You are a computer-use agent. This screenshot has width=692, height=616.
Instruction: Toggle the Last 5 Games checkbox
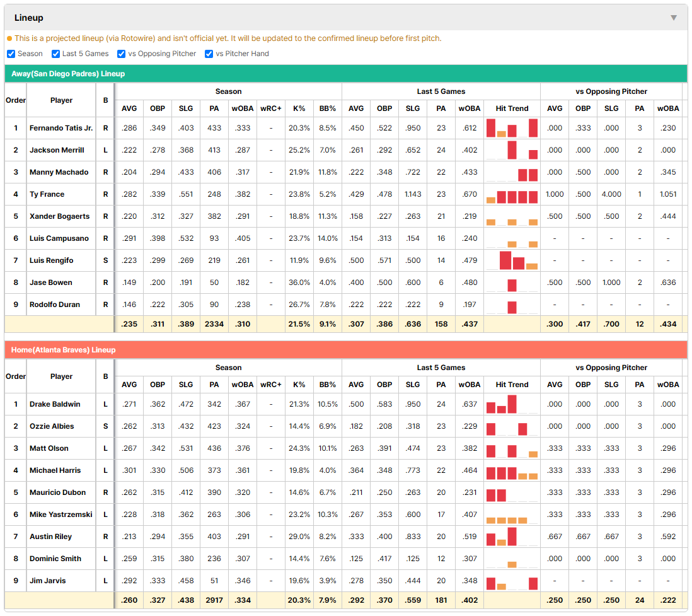tap(55, 54)
